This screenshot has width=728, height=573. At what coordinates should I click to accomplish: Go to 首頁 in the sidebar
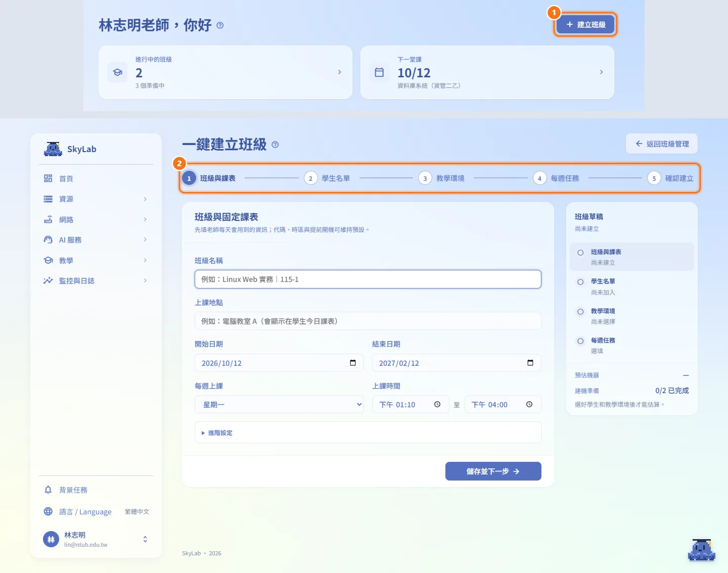tap(96, 178)
